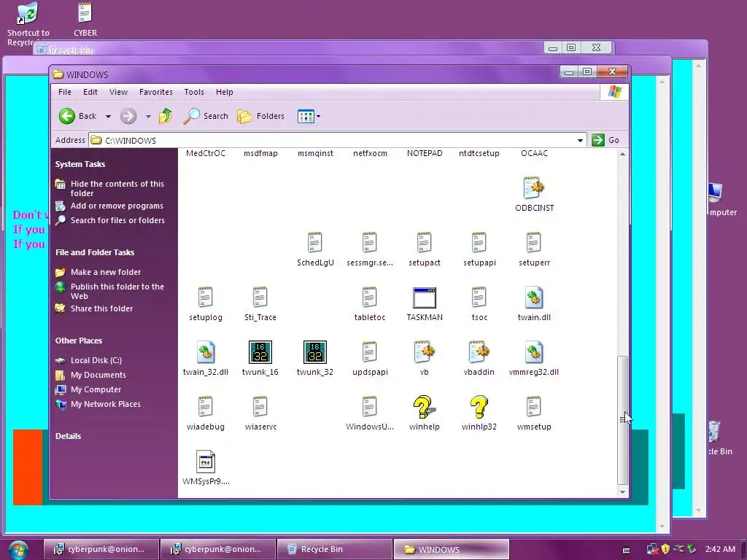This screenshot has width=747, height=560.
Task: Select the setupapi file icon
Action: [479, 242]
